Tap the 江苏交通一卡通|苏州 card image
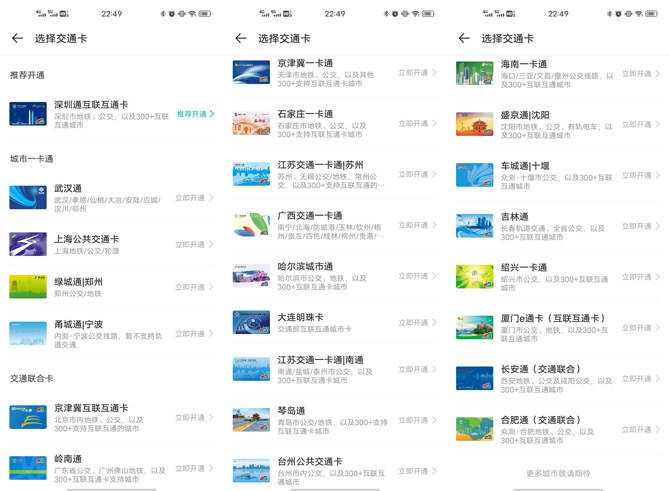Image resolution: width=670 pixels, height=491 pixels. point(251,174)
